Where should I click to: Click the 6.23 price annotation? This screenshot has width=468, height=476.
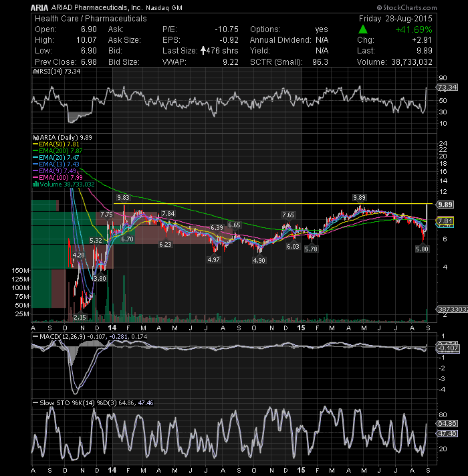click(165, 245)
